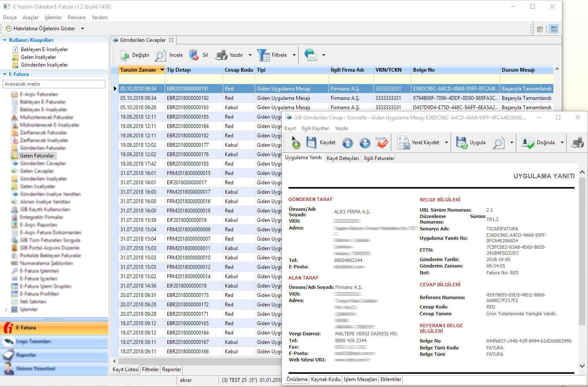This screenshot has height=387, width=588.
Task: Type in the Aranacak metin search field
Action: (x=54, y=84)
